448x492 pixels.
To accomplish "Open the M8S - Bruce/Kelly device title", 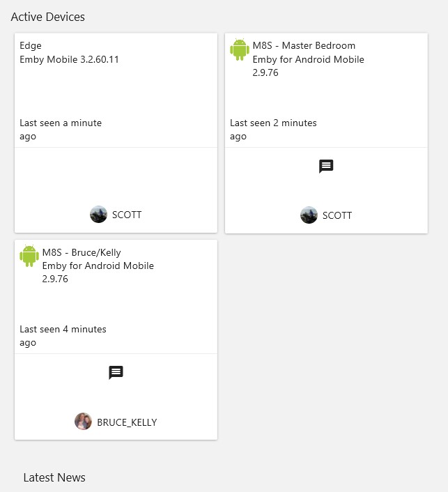I will click(x=82, y=252).
